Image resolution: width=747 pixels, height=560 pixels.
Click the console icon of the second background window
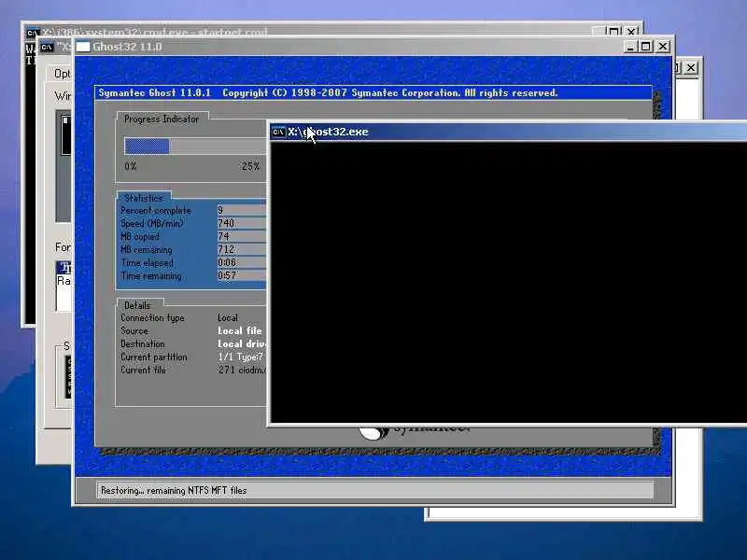point(47,48)
